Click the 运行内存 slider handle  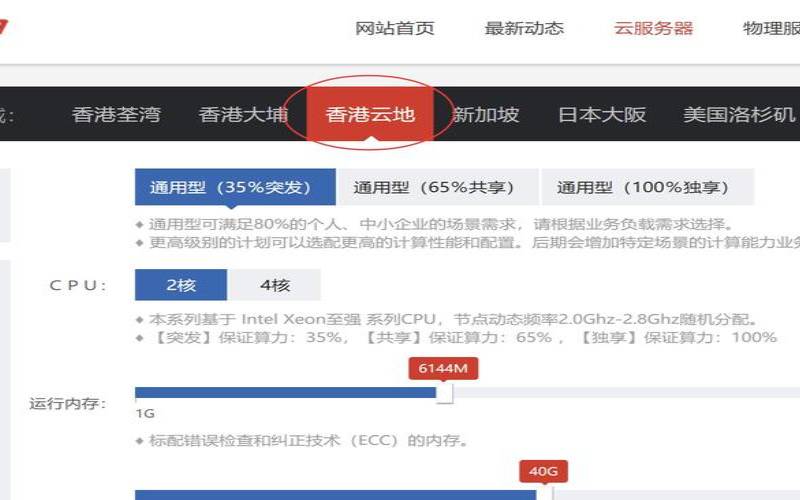tap(445, 393)
